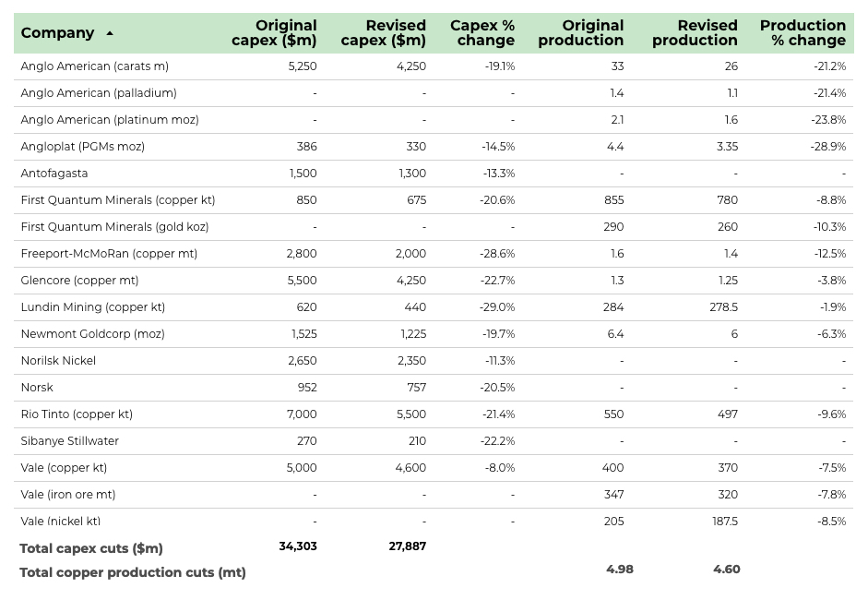Click the Company column header text
This screenshot has height=600, width=868.
pos(57,33)
